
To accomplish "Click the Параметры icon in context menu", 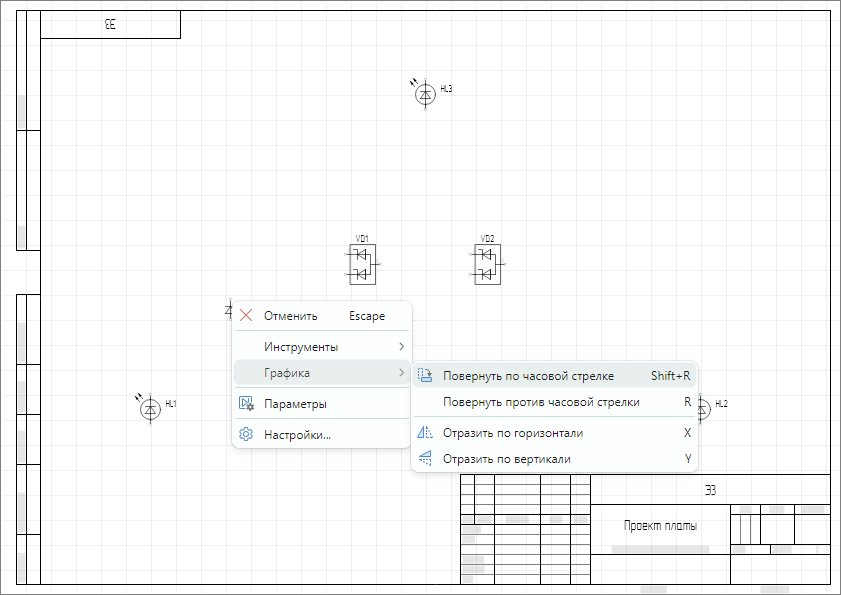I will tap(246, 404).
